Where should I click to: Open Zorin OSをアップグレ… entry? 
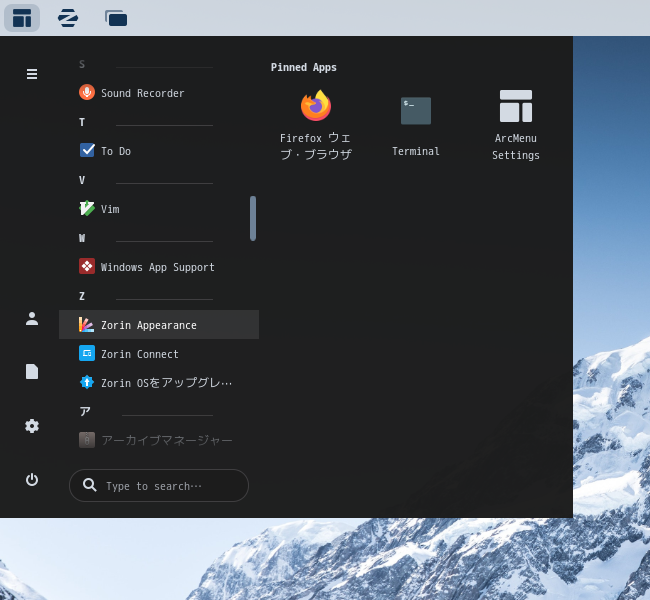tap(159, 382)
